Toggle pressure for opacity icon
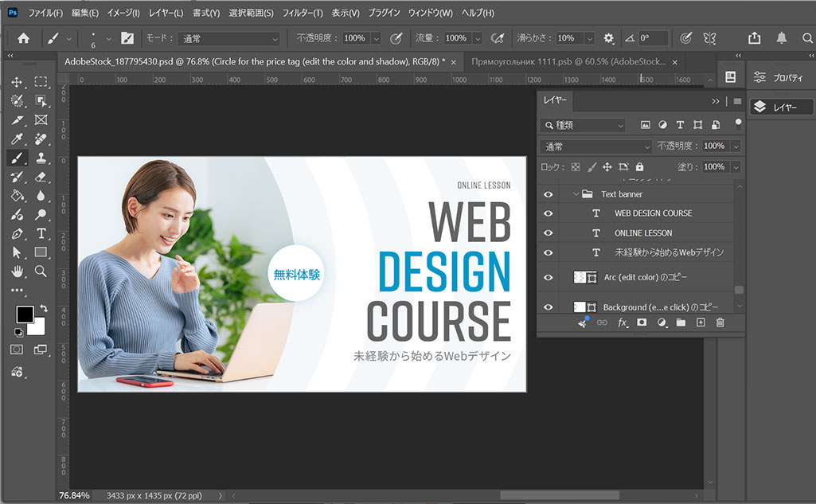 (x=396, y=38)
